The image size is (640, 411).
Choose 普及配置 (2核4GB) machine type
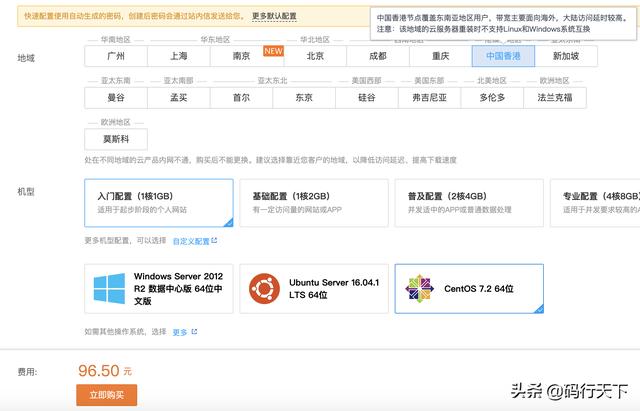(x=469, y=203)
